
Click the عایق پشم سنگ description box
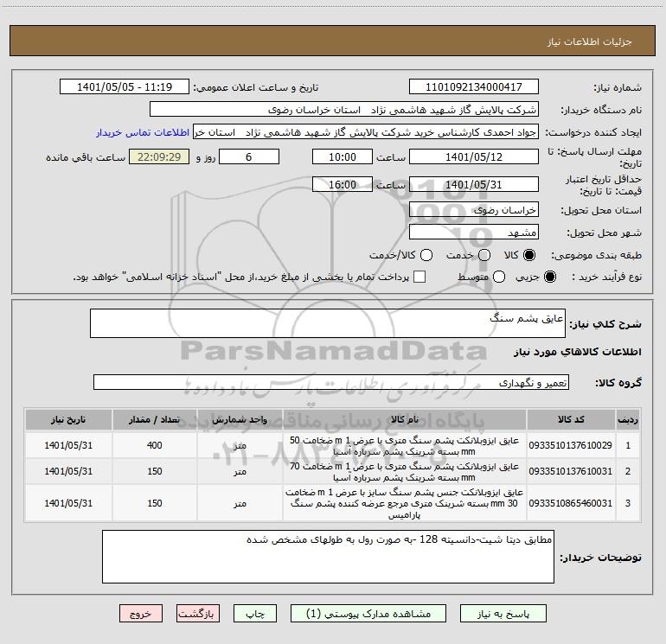click(x=328, y=323)
